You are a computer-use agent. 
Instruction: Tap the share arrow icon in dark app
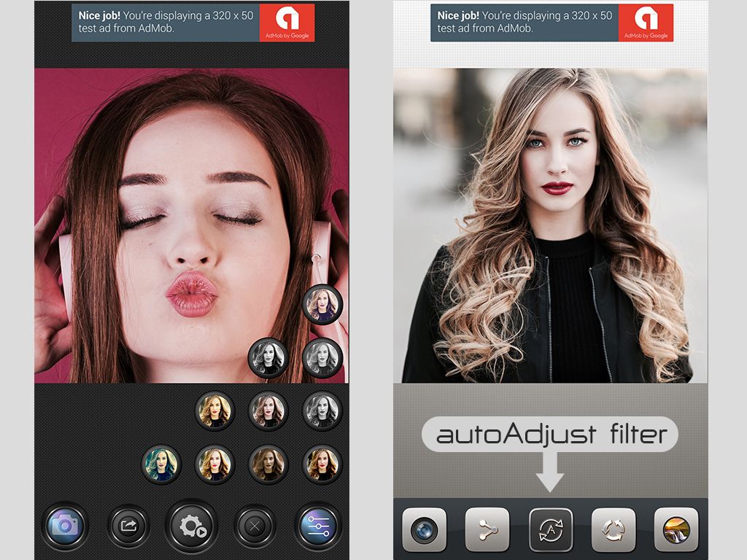[128, 526]
